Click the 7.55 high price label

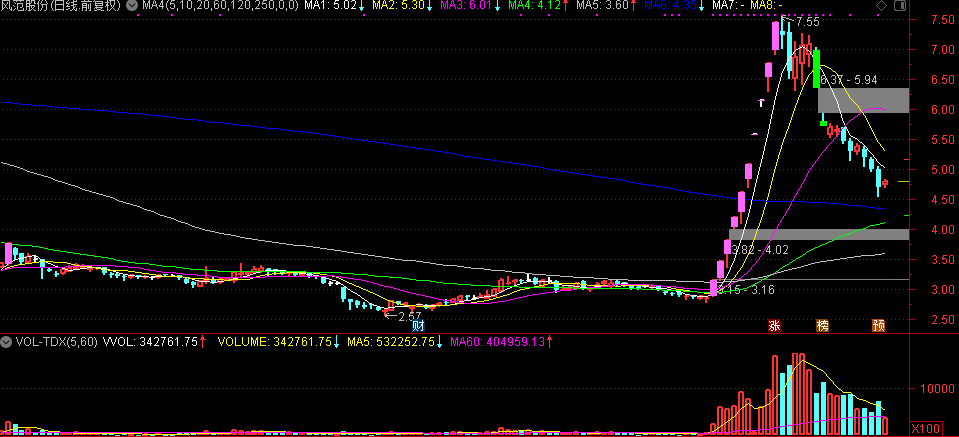pos(807,21)
